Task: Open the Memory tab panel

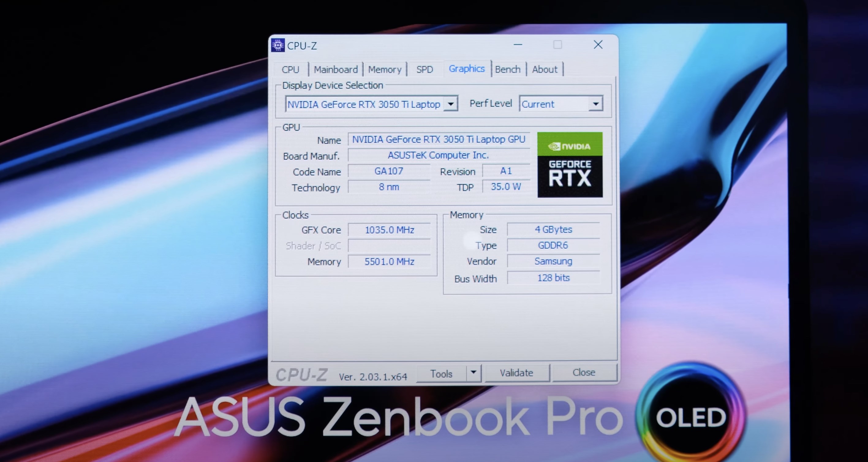Action: 386,69
